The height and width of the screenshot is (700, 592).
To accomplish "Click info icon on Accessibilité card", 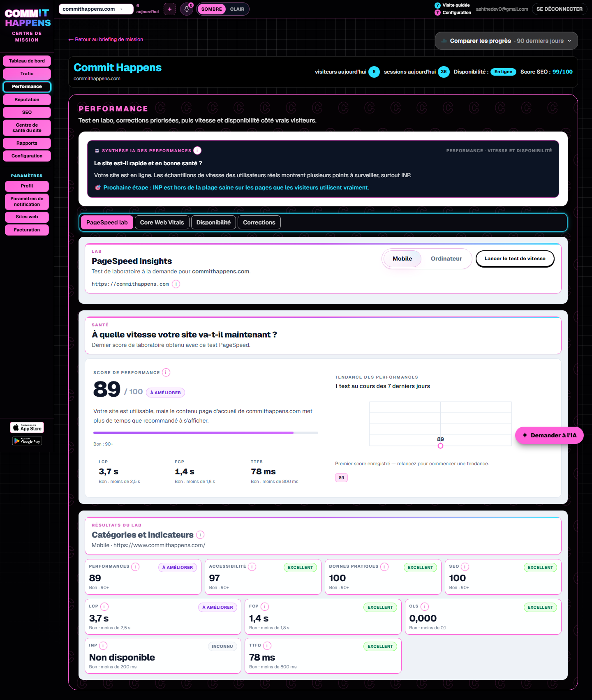I will 252,567.
